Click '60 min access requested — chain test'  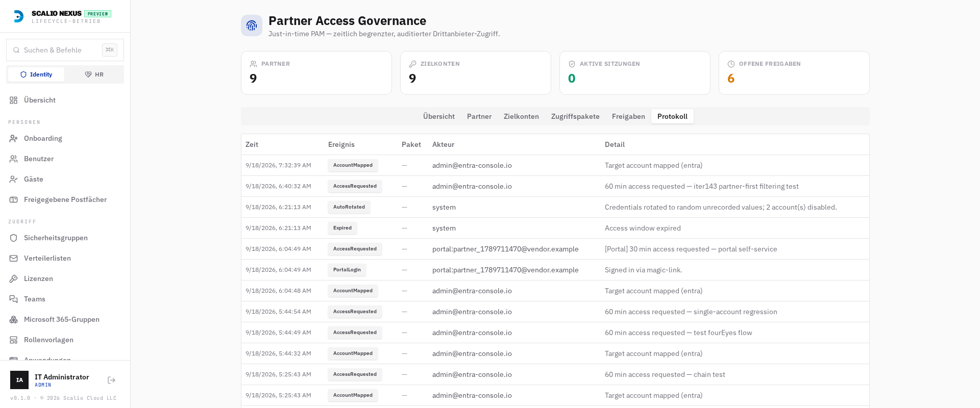point(665,374)
